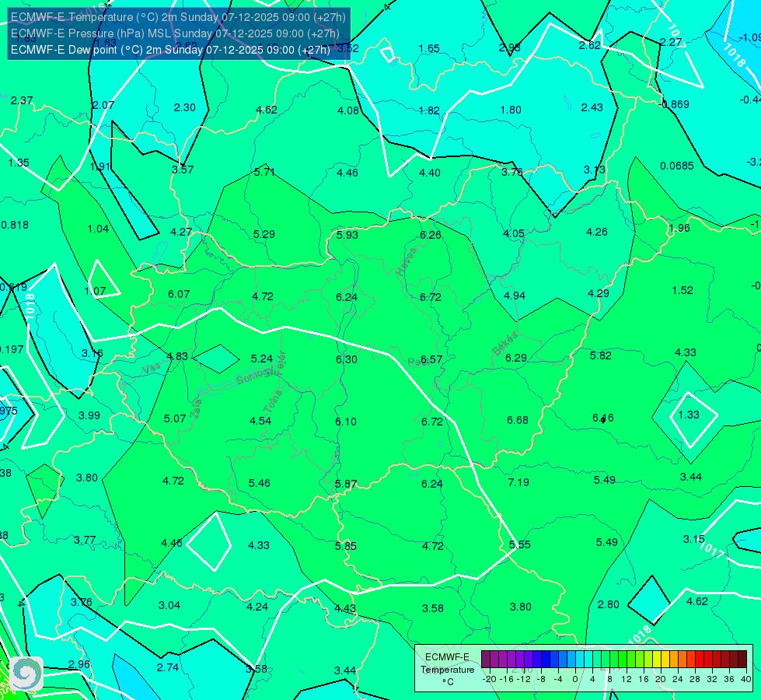Click the 4.54 temperature value

(x=260, y=421)
